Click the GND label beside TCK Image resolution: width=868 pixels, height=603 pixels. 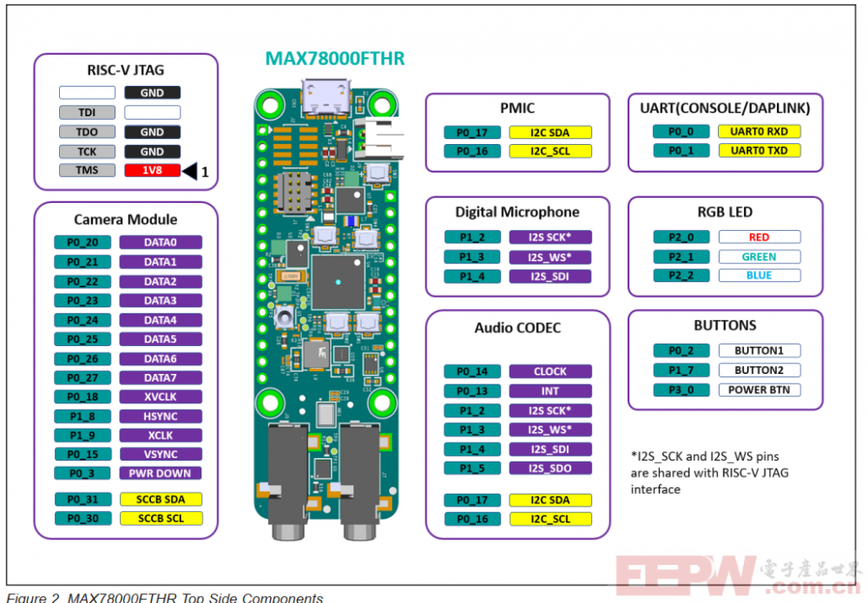click(x=152, y=152)
